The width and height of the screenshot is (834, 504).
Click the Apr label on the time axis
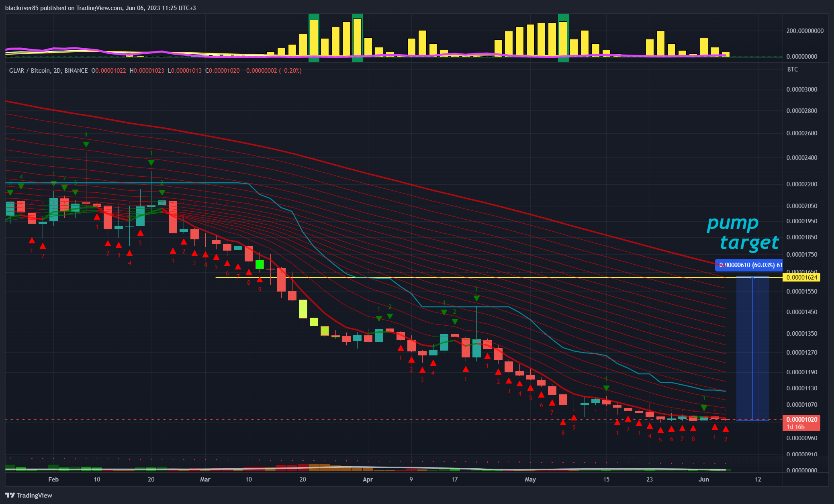pyautogui.click(x=368, y=480)
